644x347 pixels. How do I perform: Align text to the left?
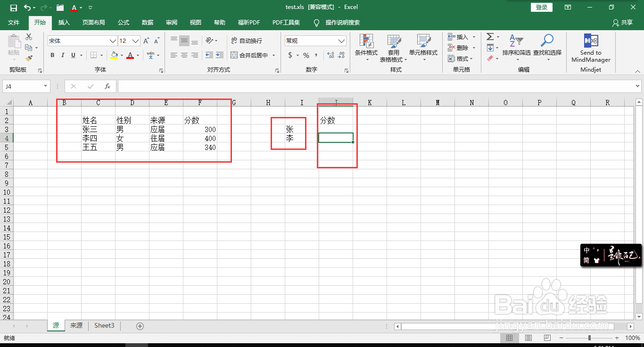174,55
